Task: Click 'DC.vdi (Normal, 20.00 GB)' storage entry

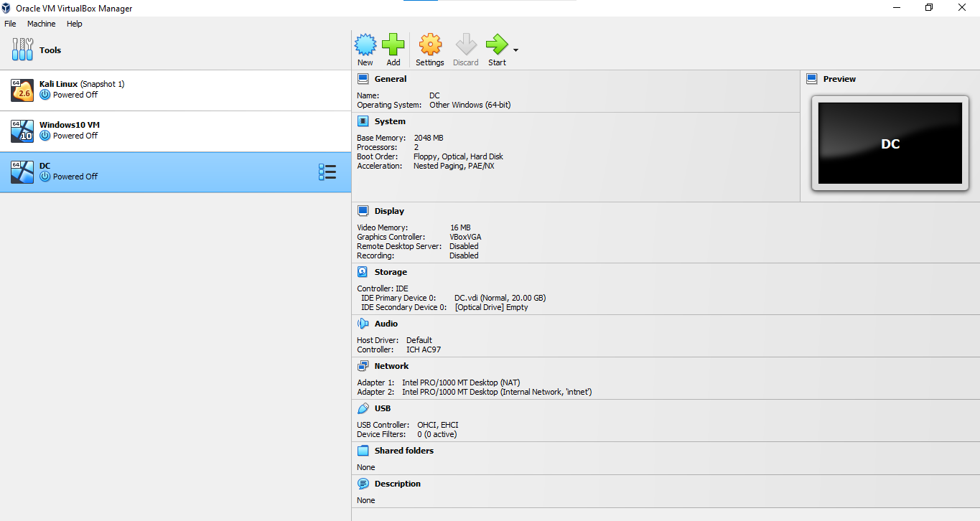Action: (500, 298)
